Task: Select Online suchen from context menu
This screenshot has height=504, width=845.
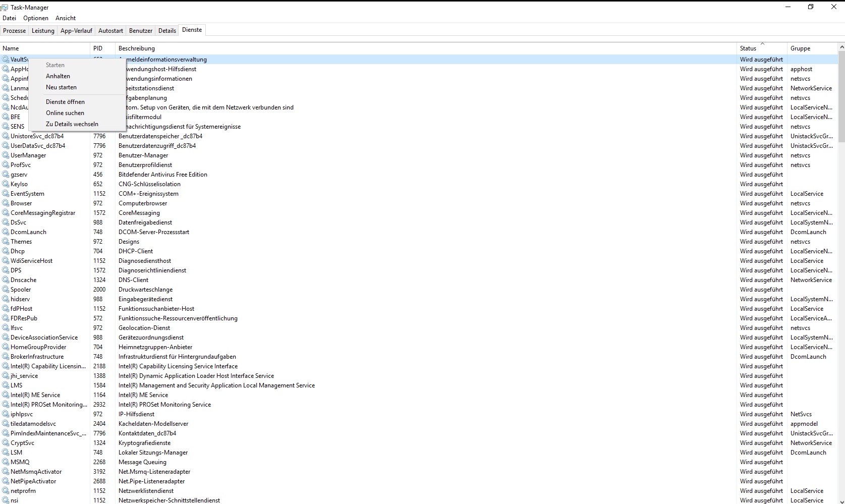Action: [77, 113]
